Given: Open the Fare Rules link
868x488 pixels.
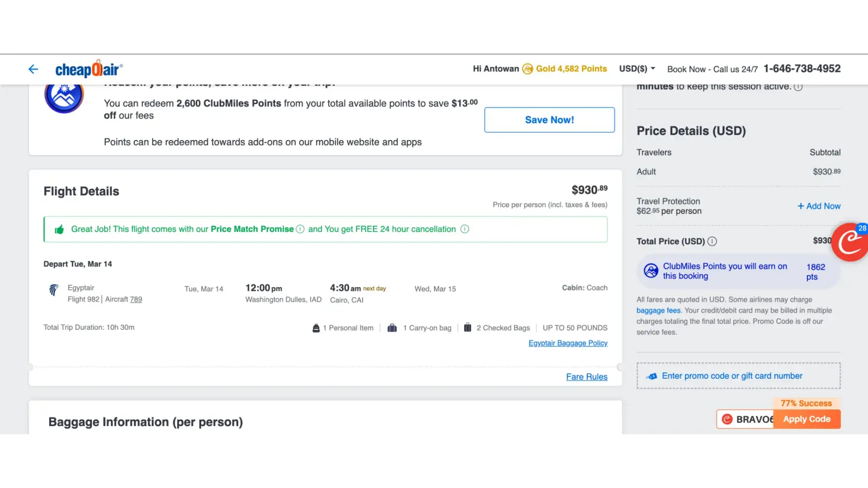Looking at the screenshot, I should point(586,377).
